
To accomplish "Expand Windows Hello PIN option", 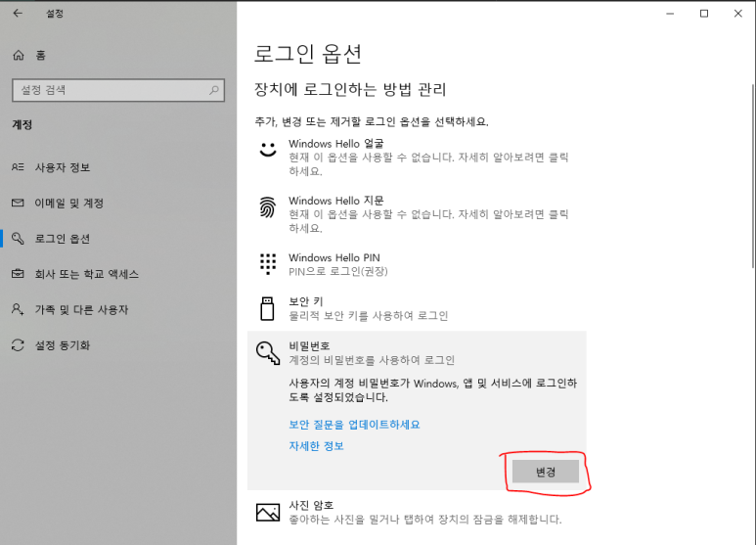I will [417, 264].
